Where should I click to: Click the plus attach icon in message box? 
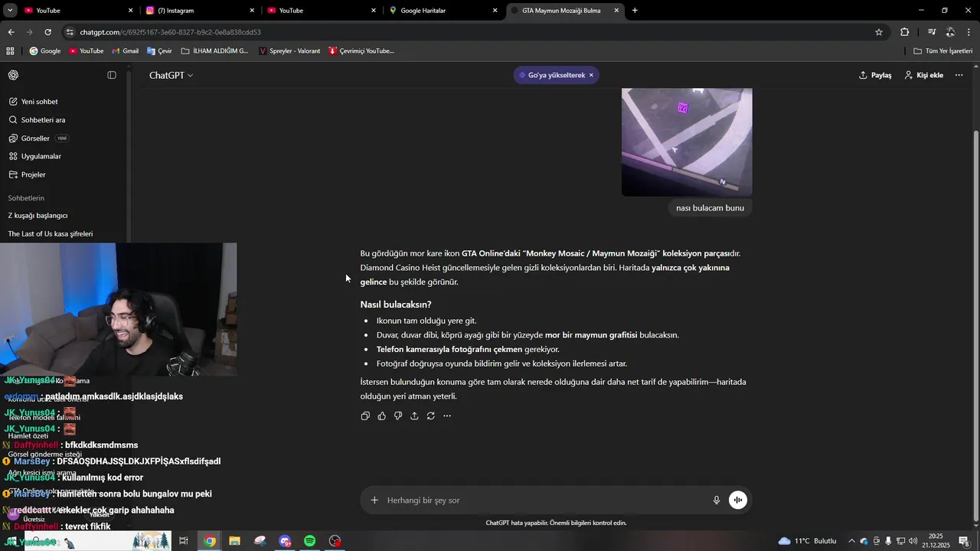coord(374,500)
